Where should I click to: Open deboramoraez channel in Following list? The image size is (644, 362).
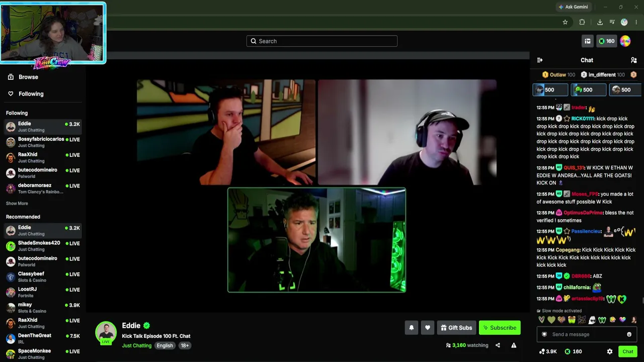pos(43,189)
